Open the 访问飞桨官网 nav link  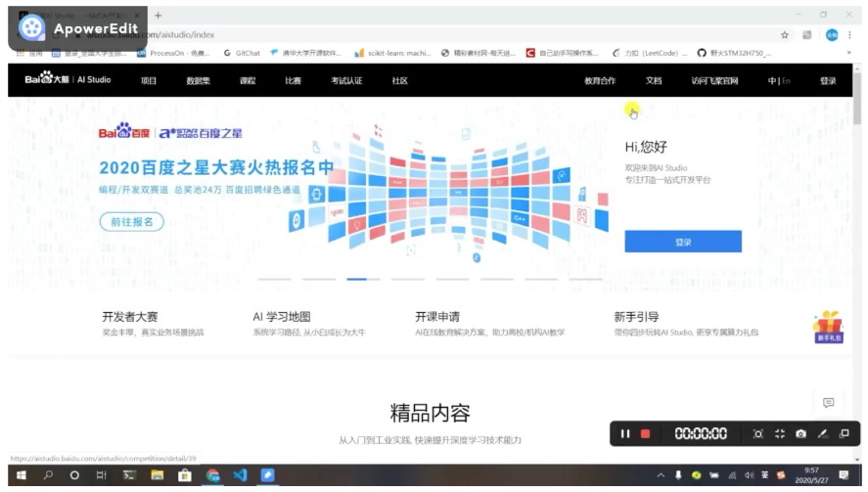[x=714, y=81]
